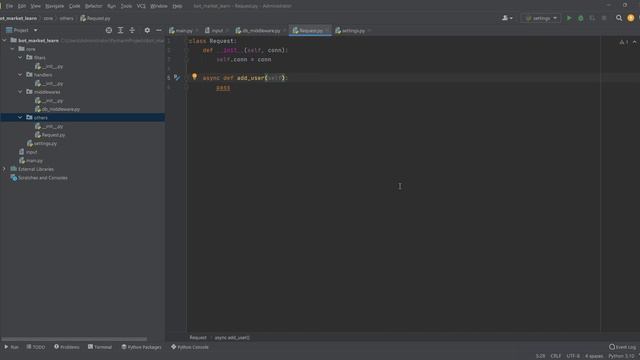640x360 pixels.
Task: Open the View menu
Action: coord(36,6)
